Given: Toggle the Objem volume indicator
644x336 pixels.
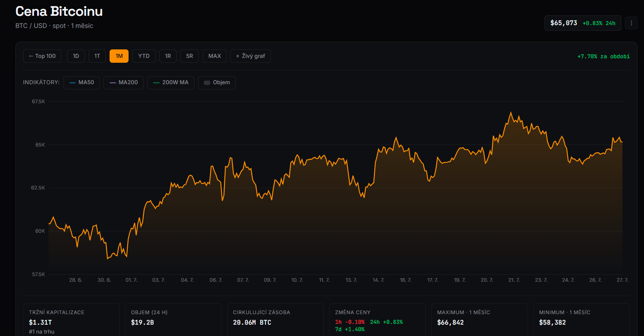Looking at the screenshot, I should click(217, 83).
